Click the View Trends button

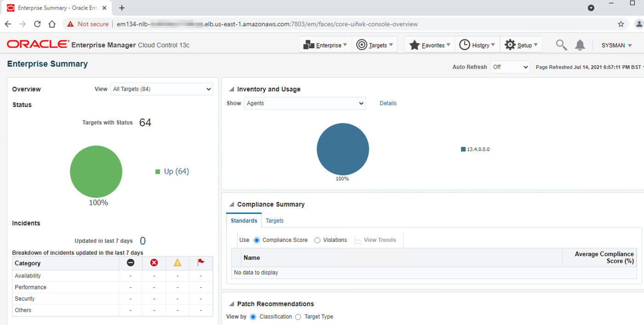coord(376,240)
